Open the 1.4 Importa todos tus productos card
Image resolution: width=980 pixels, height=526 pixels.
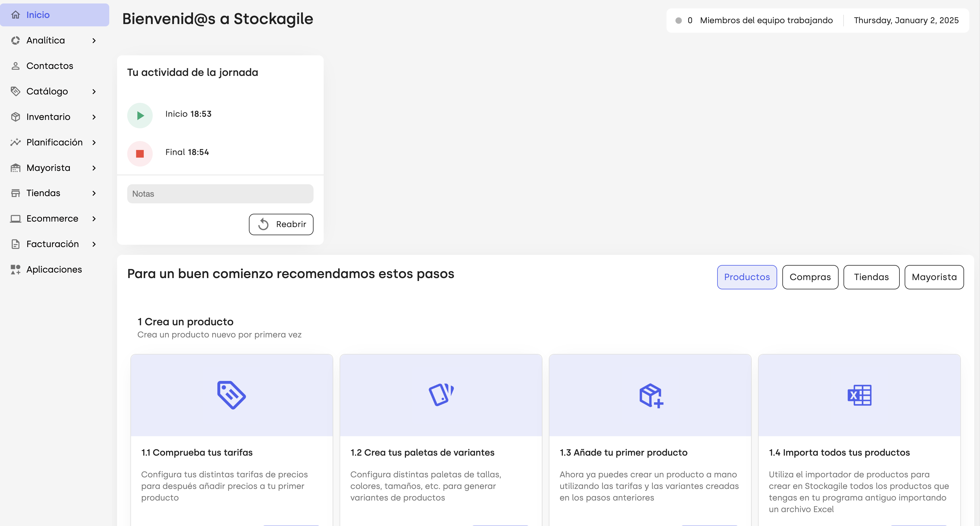coord(859,440)
